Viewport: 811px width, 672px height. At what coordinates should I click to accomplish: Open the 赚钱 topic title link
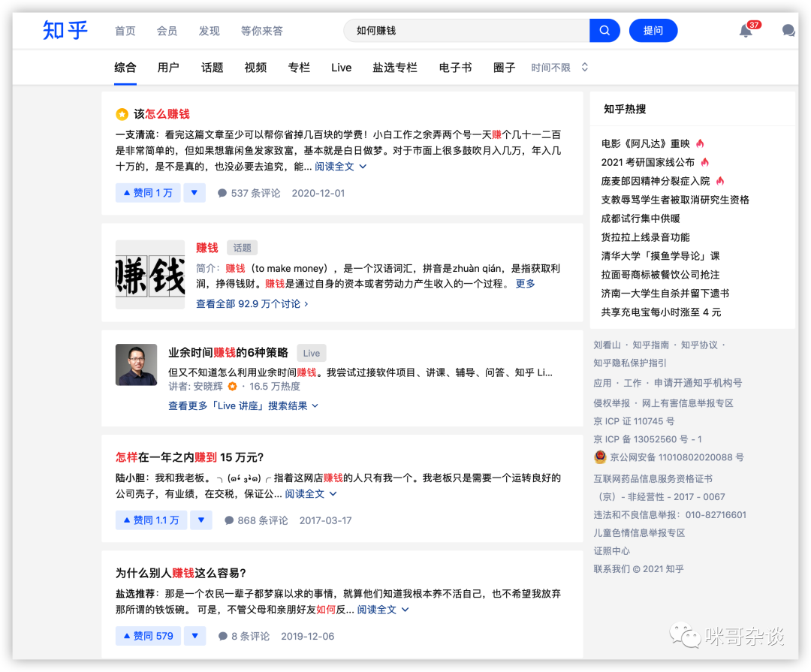[x=207, y=248]
